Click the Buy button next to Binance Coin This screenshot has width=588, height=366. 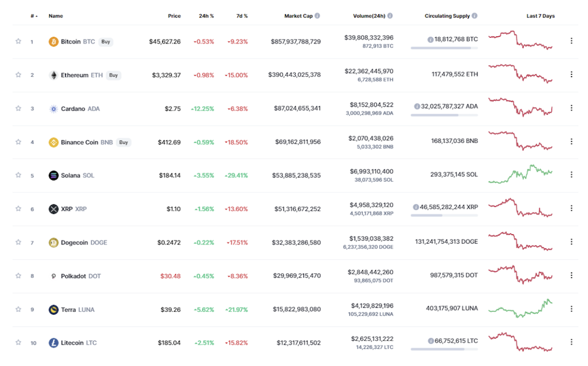[x=123, y=142]
